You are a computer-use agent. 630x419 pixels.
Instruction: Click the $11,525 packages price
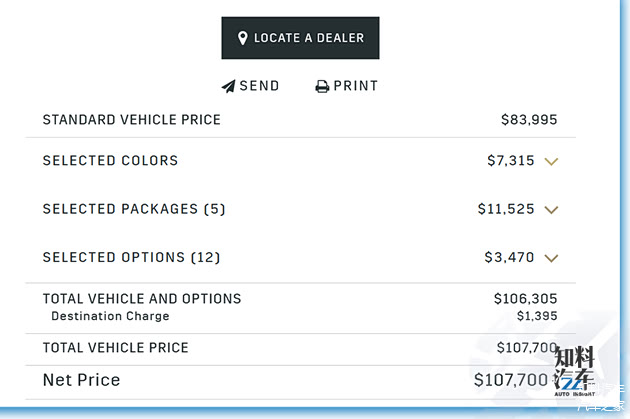(x=506, y=209)
